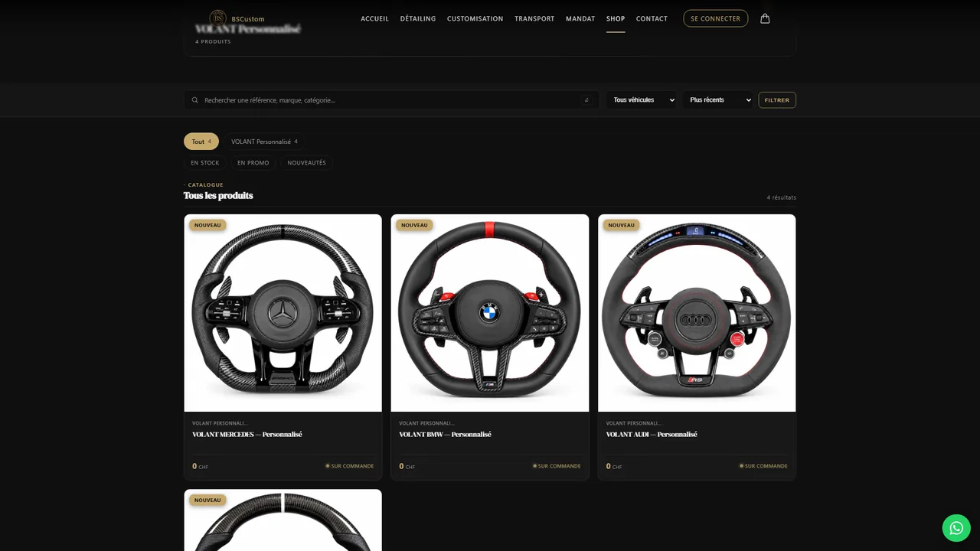The width and height of the screenshot is (980, 551).
Task: Click the NOUVEAU badge on Audi card
Action: point(622,225)
